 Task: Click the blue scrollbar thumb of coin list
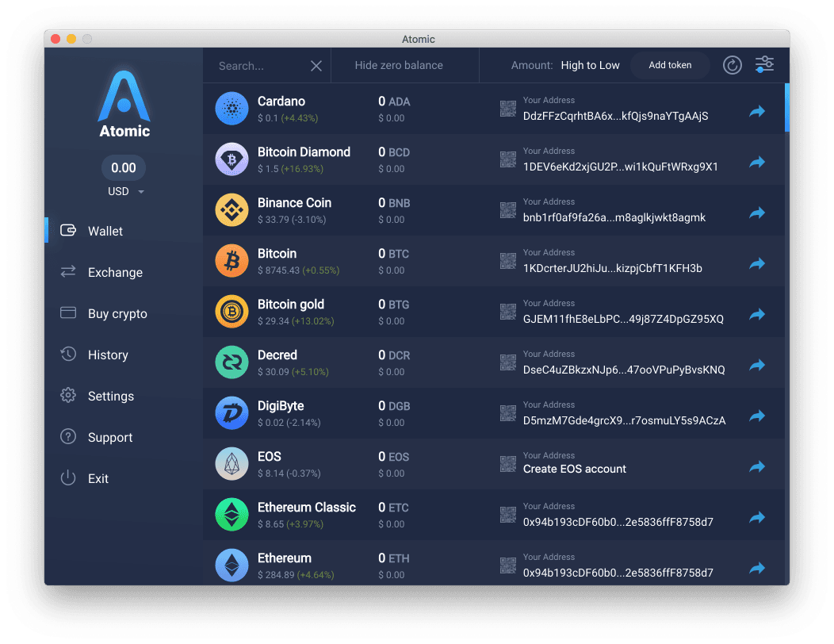pyautogui.click(x=786, y=107)
